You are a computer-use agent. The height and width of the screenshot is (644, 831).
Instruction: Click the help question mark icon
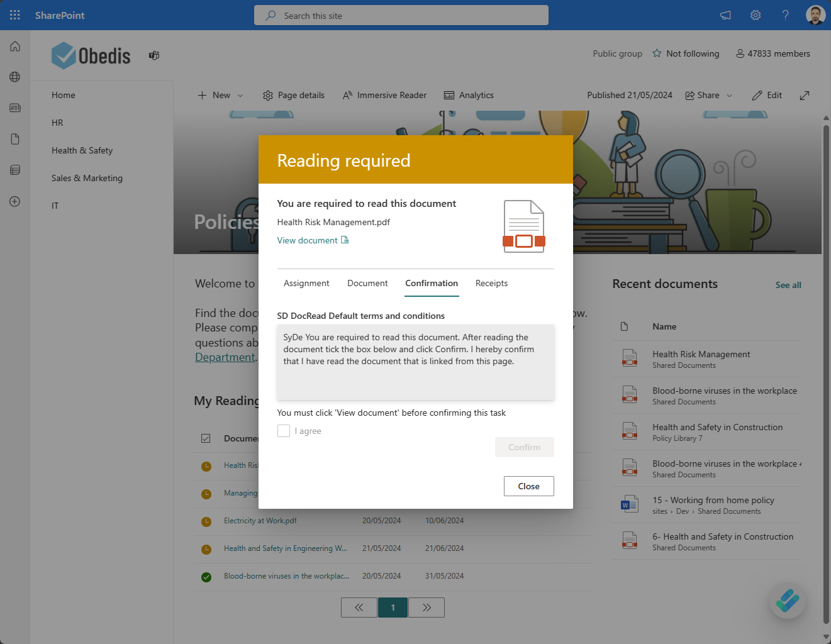click(x=785, y=15)
